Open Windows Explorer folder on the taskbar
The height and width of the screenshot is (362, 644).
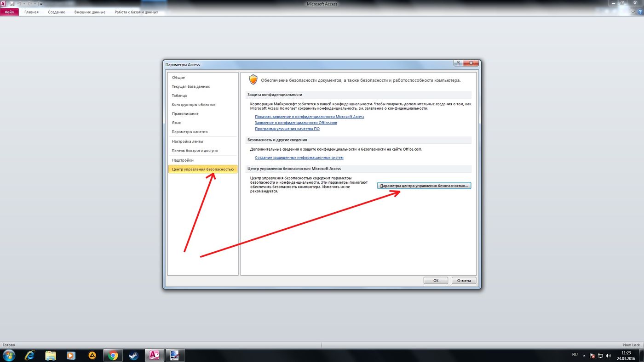[51, 355]
